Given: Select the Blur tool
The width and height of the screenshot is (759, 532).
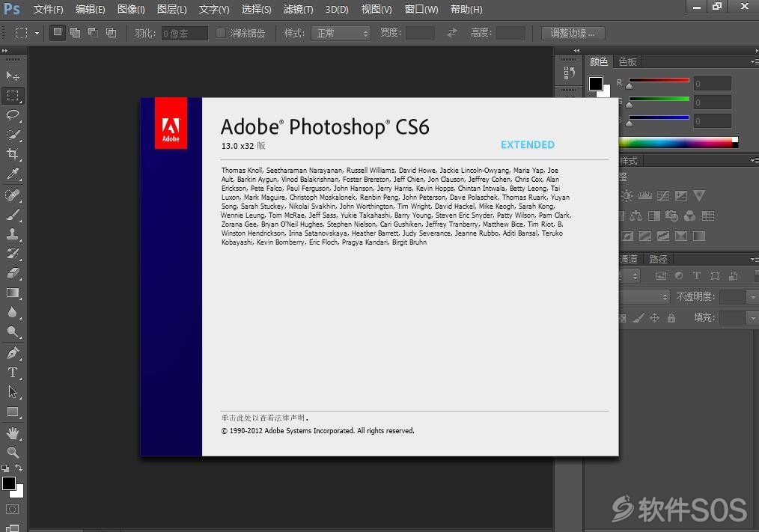Looking at the screenshot, I should 13,312.
